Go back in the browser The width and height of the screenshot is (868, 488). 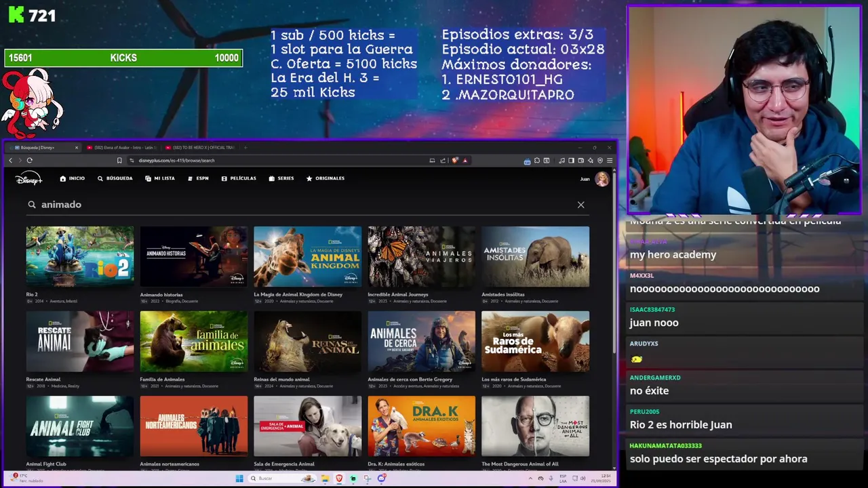(x=10, y=161)
